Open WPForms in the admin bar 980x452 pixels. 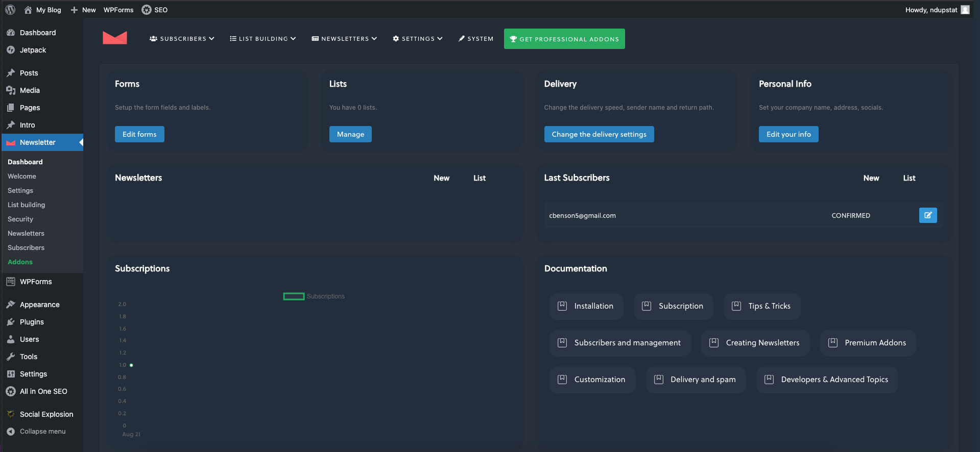coord(118,10)
